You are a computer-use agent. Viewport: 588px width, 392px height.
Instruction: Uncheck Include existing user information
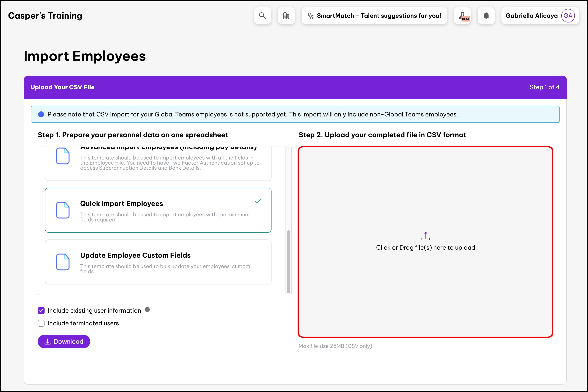click(41, 310)
